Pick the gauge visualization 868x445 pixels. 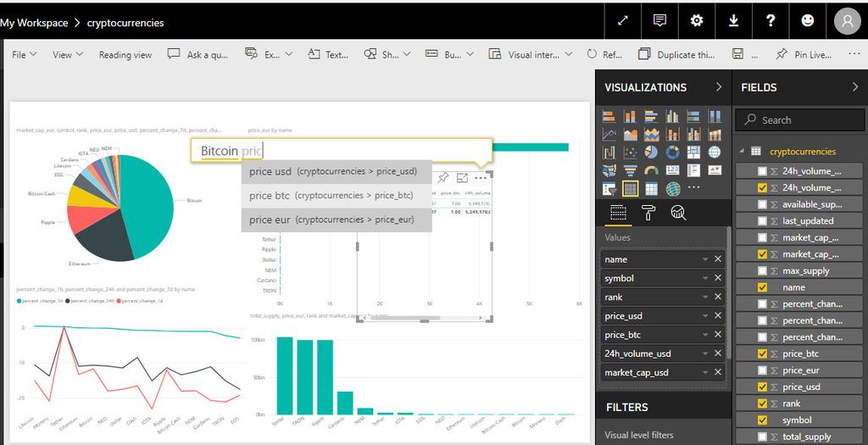coord(651,170)
